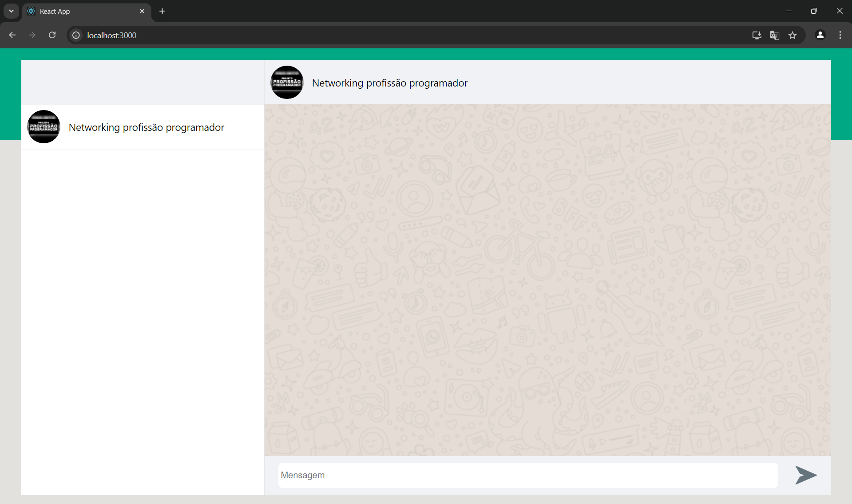Screen dimensions: 852x504
Task: Click the browser forward arrow
Action: click(x=32, y=35)
